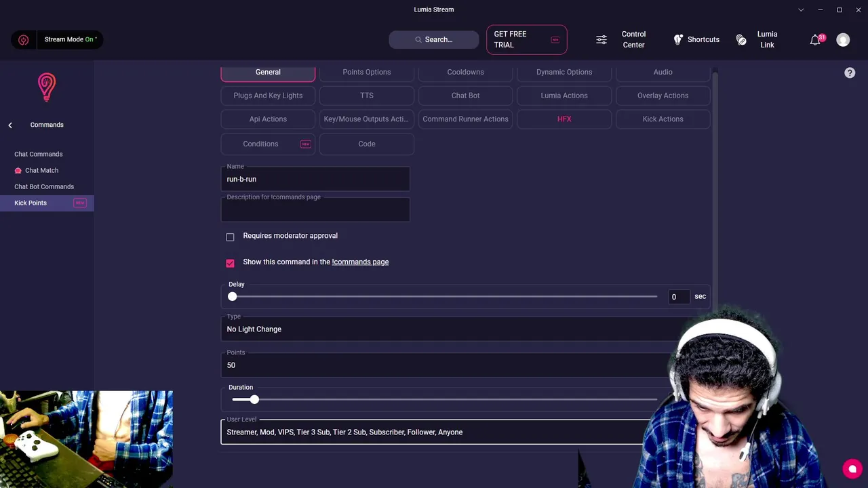Open the pink chat support bubble
Image resolution: width=868 pixels, height=488 pixels.
(852, 469)
